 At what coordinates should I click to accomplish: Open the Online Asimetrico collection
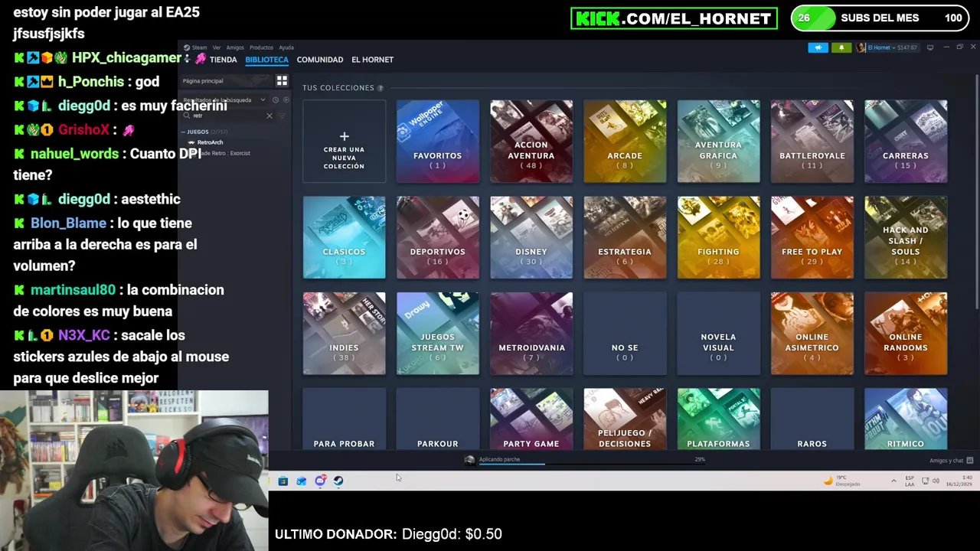(x=812, y=334)
